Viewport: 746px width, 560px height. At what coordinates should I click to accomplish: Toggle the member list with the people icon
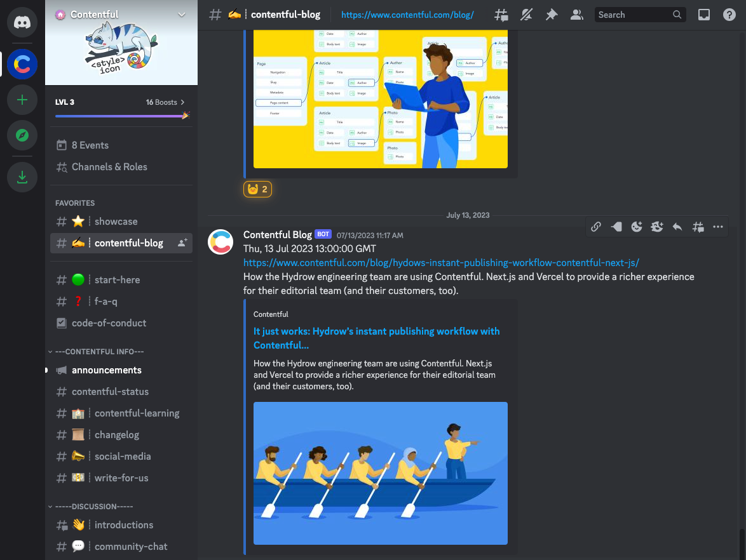coord(576,14)
